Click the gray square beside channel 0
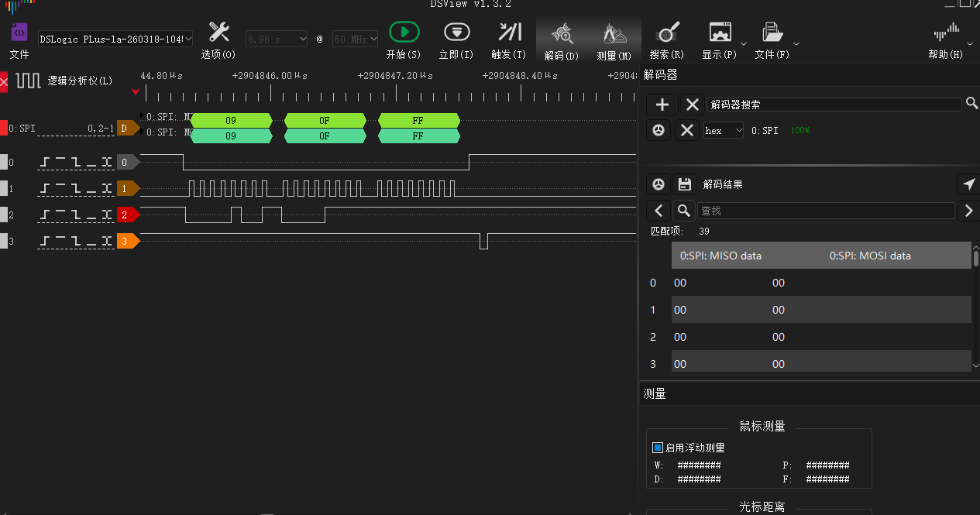 tap(4, 162)
